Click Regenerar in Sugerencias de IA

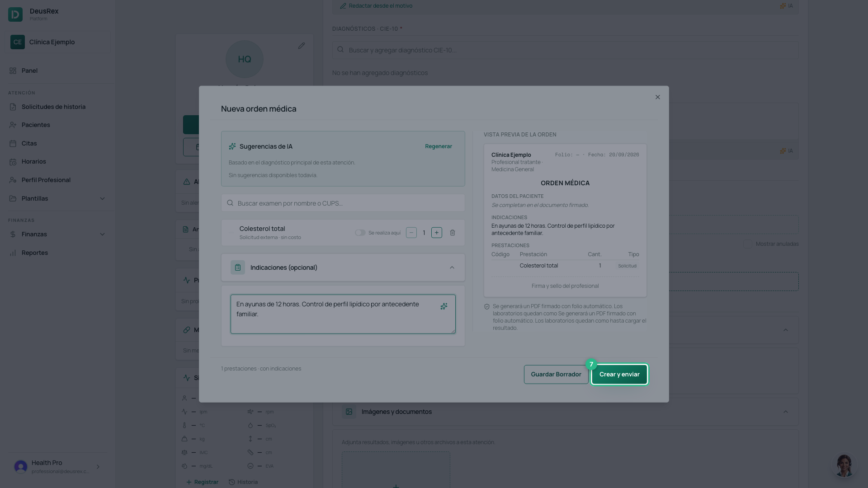439,146
